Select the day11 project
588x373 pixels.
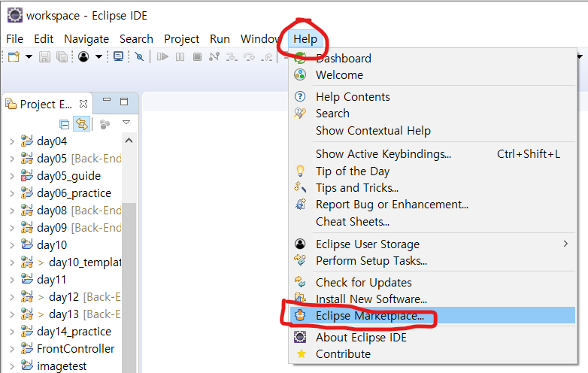click(44, 280)
